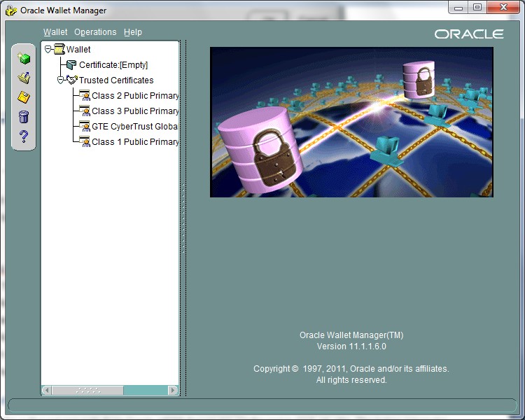Select the Wallet tree label
Viewport: 525px width, 420px height.
click(78, 50)
